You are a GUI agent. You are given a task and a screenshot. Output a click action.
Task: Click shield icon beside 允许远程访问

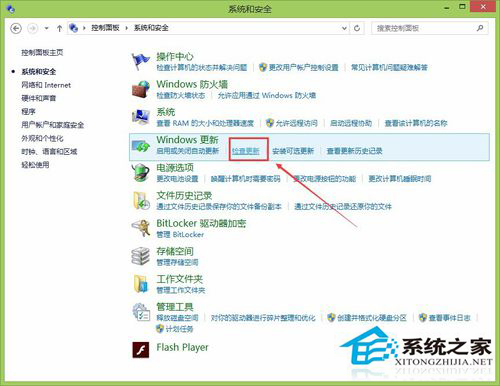point(270,123)
